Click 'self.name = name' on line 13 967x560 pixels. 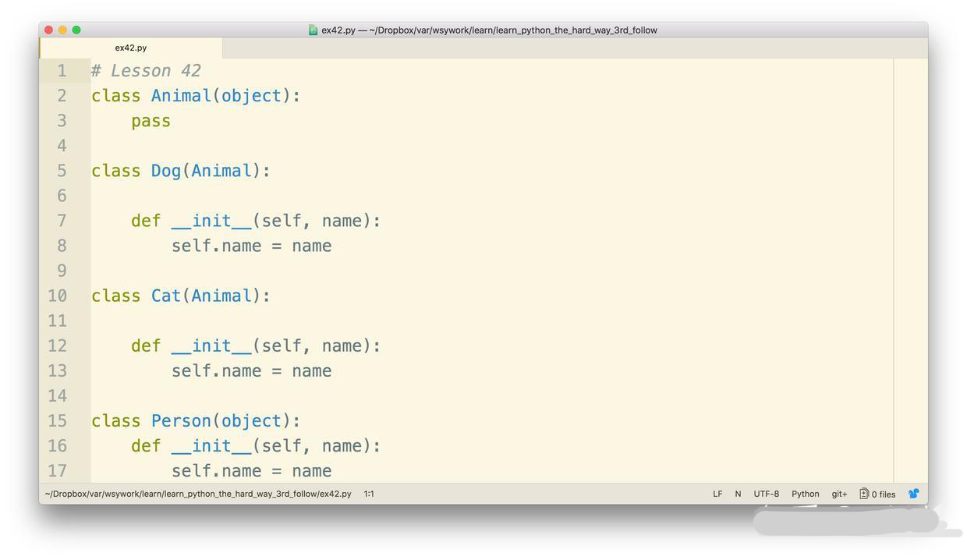point(251,370)
